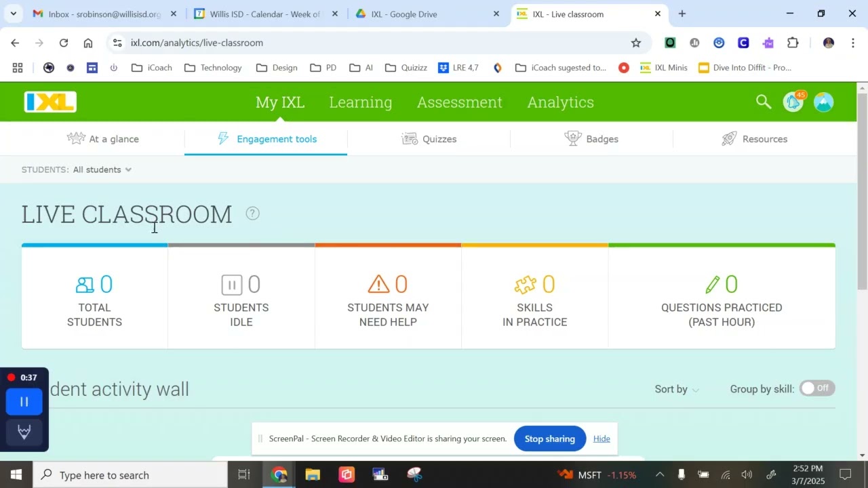Open the IXL search magnifier
868x488 pixels.
(764, 102)
